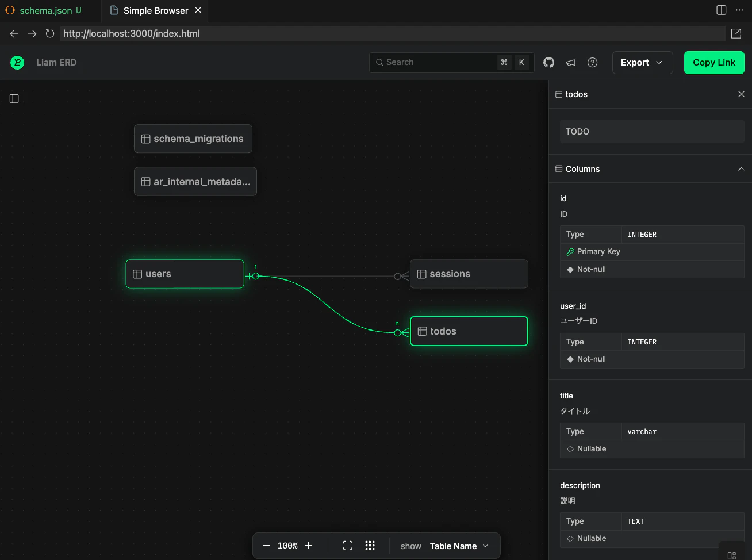Collapse the Columns section chevron
The image size is (752, 560).
click(741, 169)
